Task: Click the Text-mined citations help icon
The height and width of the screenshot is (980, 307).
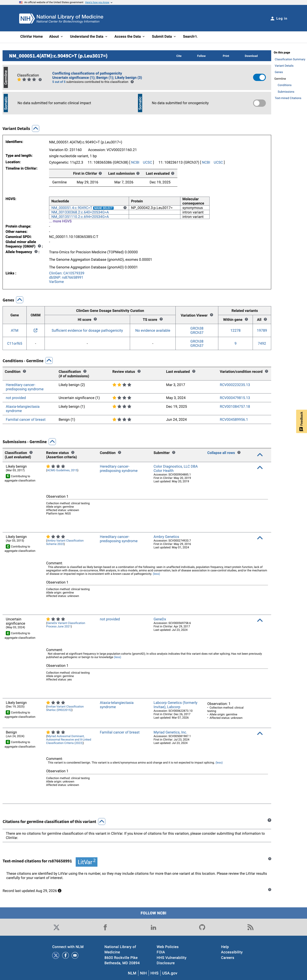Action: [270, 859]
